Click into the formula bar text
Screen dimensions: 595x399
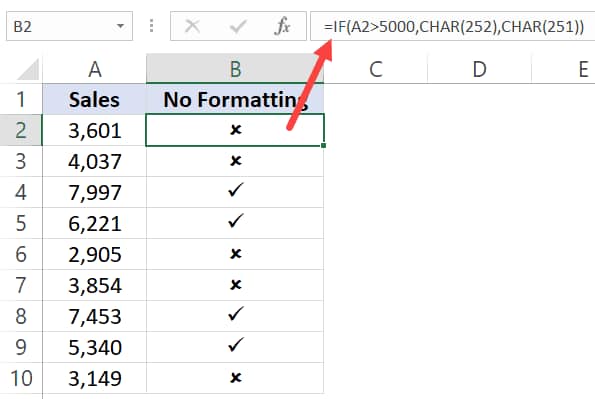pyautogui.click(x=454, y=27)
